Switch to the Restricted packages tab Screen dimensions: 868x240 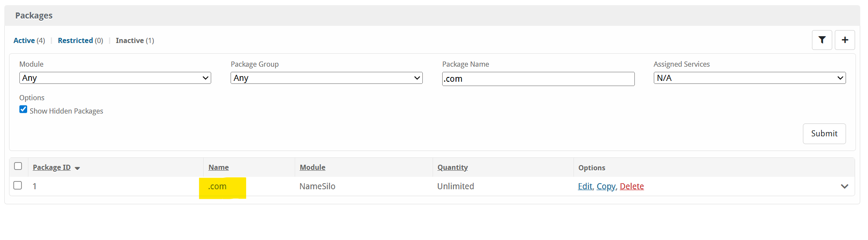pos(75,40)
